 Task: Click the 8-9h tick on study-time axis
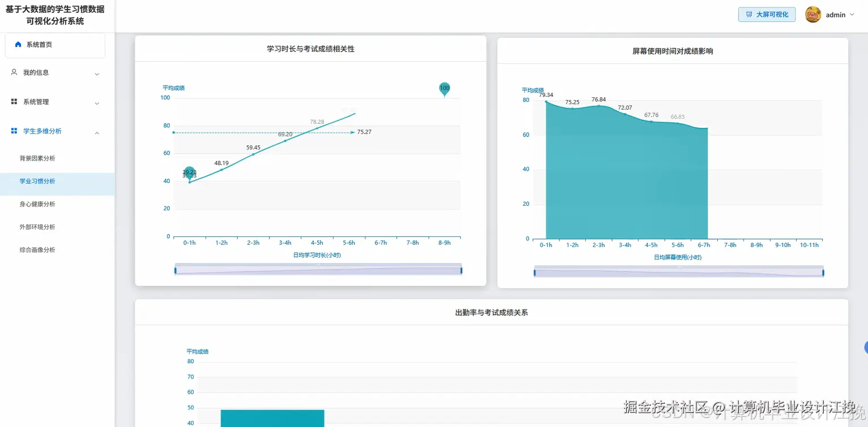(444, 243)
